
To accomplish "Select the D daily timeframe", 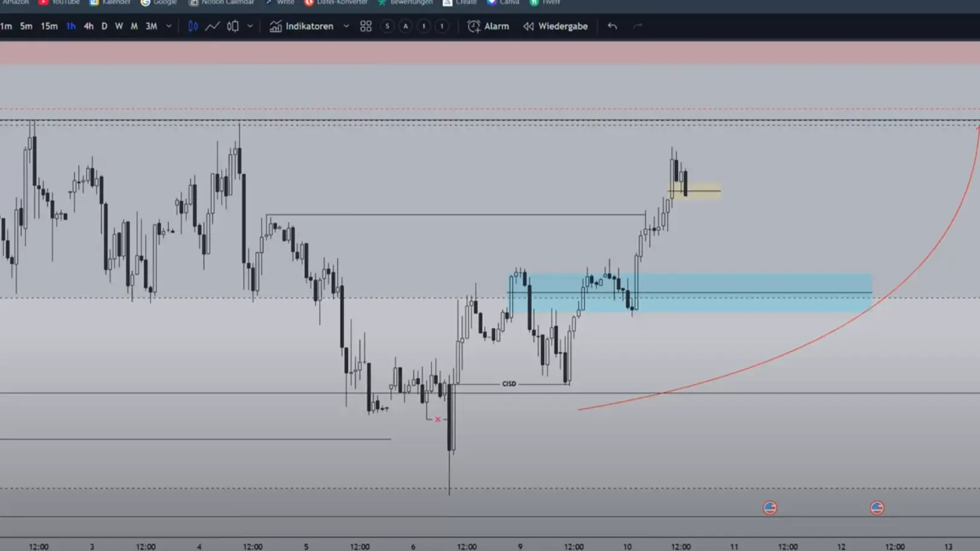I will click(104, 26).
